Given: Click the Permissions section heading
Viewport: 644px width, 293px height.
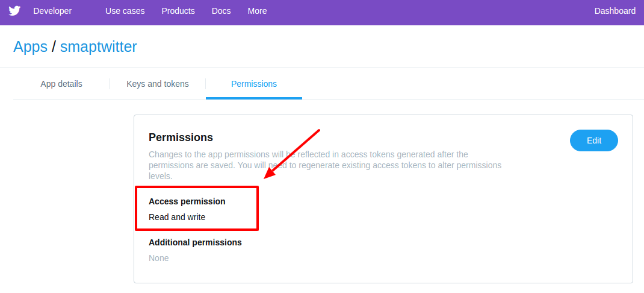Looking at the screenshot, I should pyautogui.click(x=181, y=137).
